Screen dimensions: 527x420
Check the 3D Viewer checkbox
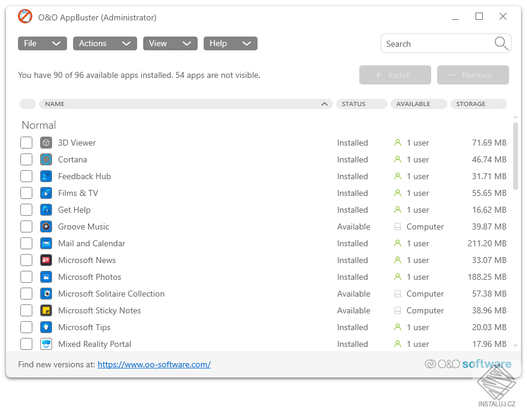click(26, 143)
